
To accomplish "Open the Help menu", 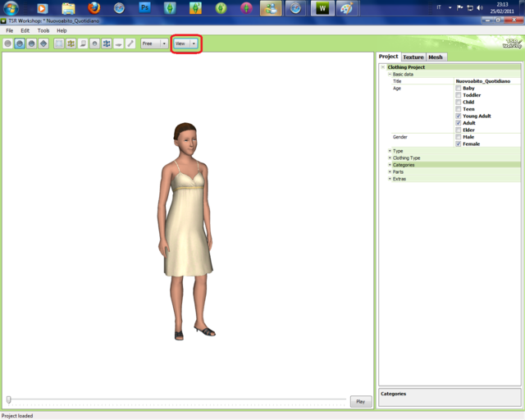I will point(62,30).
